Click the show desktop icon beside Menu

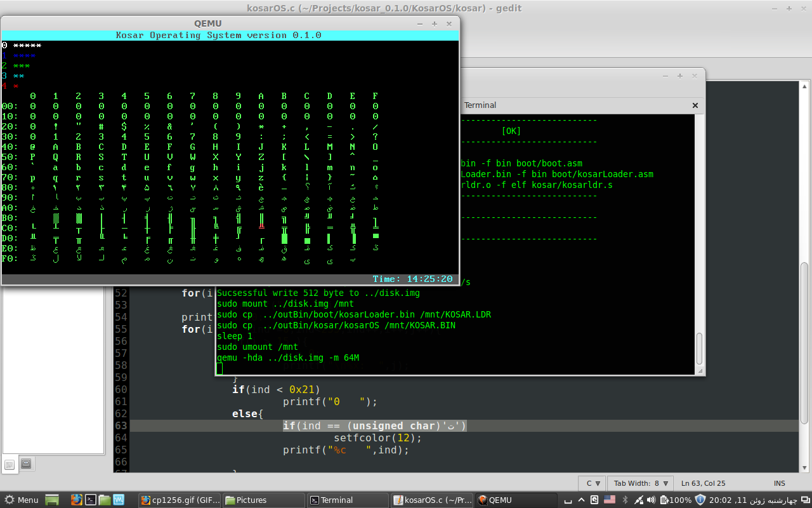[52, 500]
